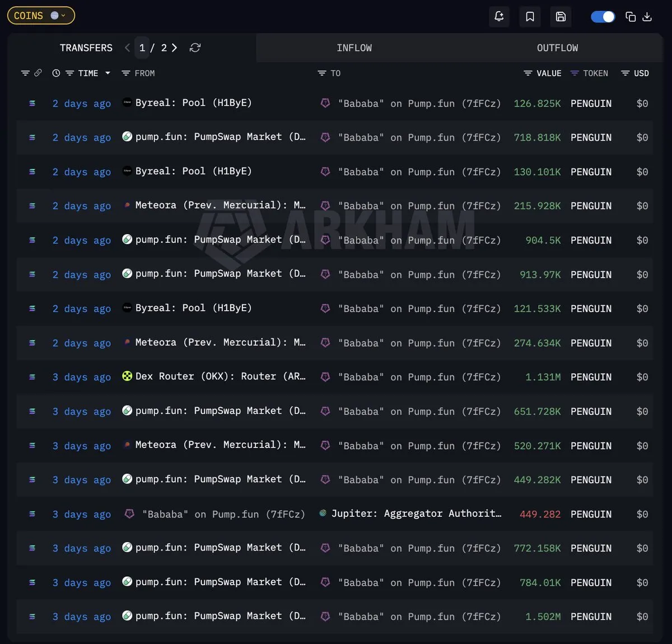Switch to the OUTFLOW tab

click(x=557, y=48)
